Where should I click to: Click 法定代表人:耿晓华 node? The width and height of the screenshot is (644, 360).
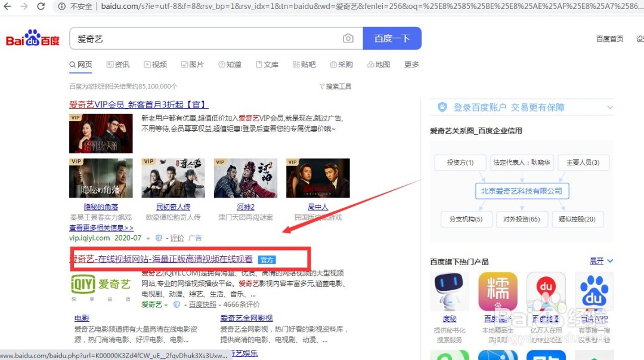[x=522, y=162]
